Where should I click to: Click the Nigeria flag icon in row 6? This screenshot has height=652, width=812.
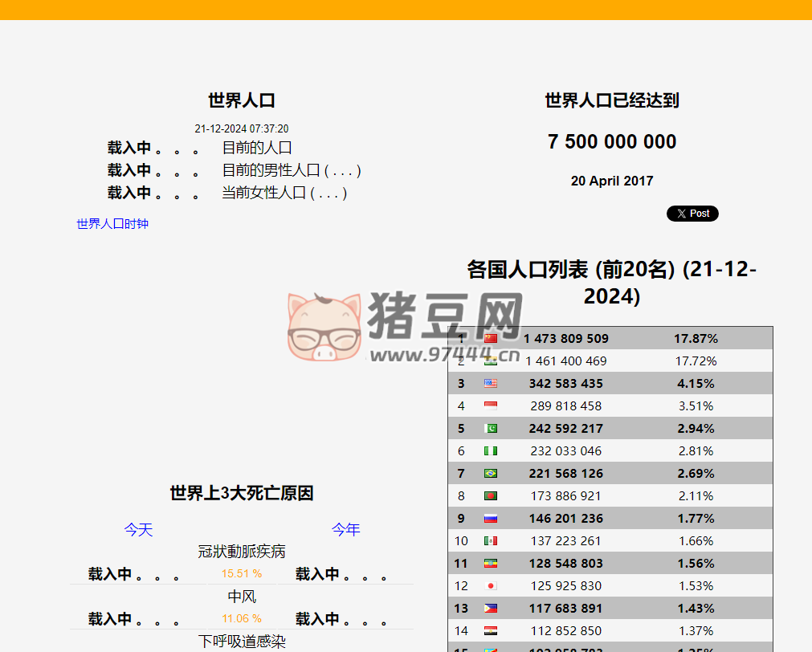[x=491, y=450]
